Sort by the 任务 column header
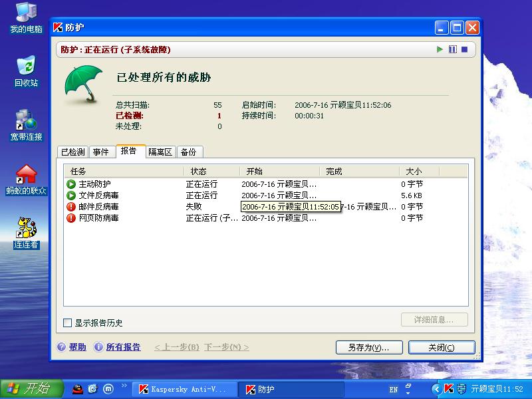532x399 pixels. point(124,172)
